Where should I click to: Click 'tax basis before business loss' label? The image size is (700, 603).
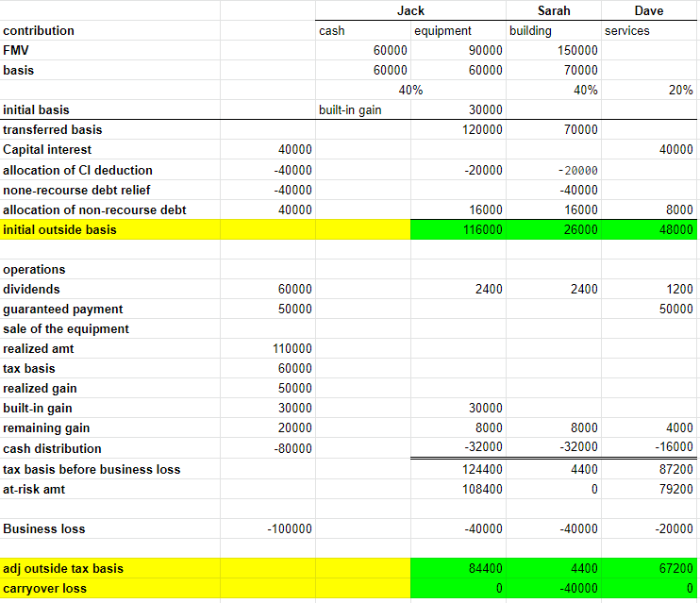tap(92, 469)
